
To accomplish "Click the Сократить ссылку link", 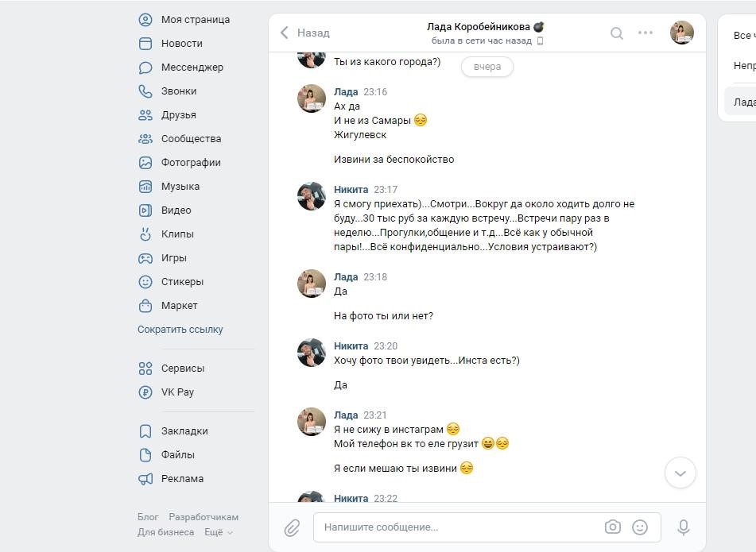I will pos(180,330).
